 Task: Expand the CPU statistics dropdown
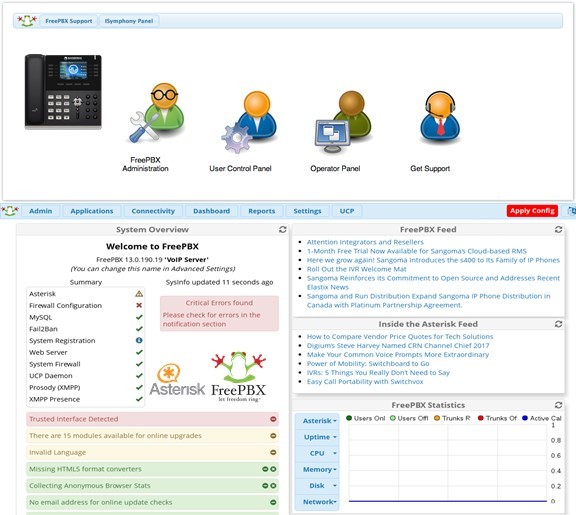(317, 453)
